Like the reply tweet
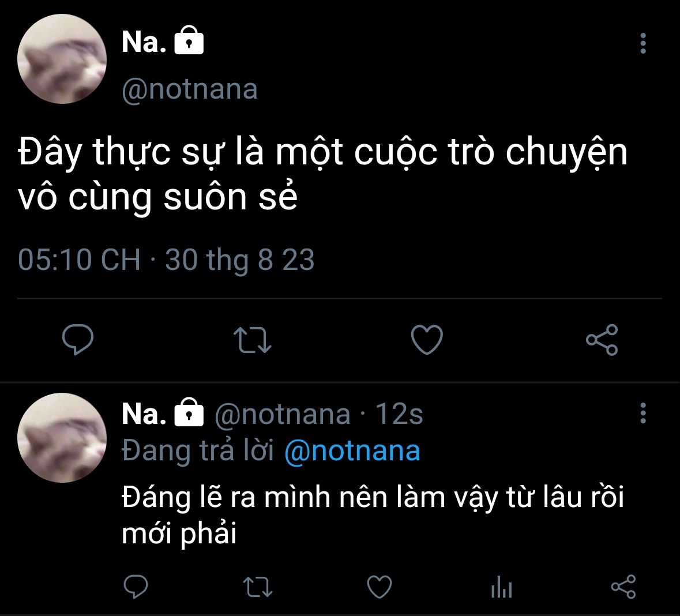Screen dimensions: 680x616 click(380, 587)
